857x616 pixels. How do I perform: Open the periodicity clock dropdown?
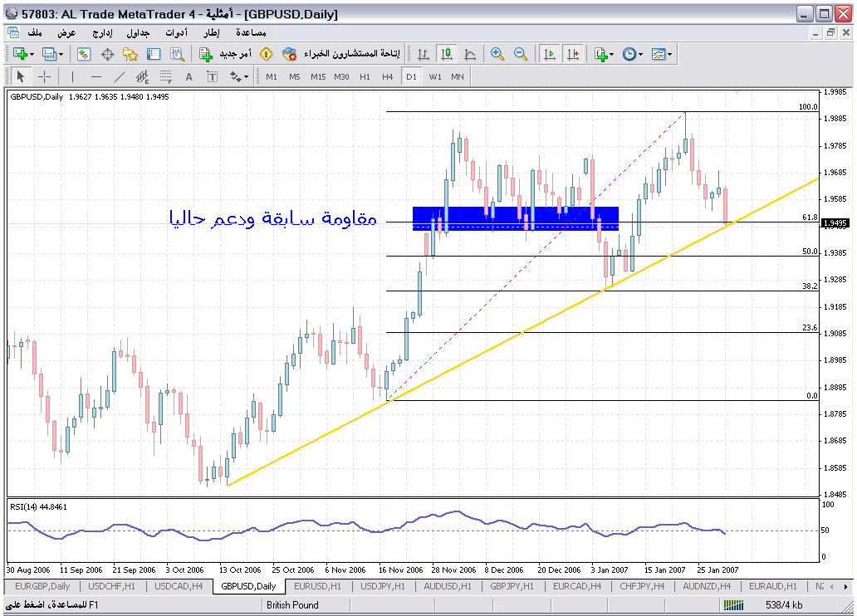click(x=640, y=54)
